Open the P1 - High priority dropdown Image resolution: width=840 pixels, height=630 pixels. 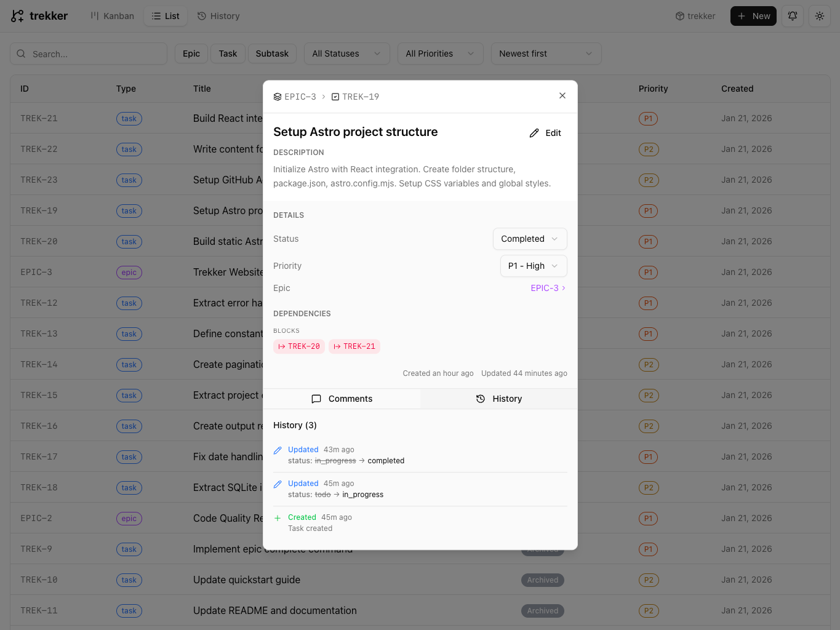533,266
